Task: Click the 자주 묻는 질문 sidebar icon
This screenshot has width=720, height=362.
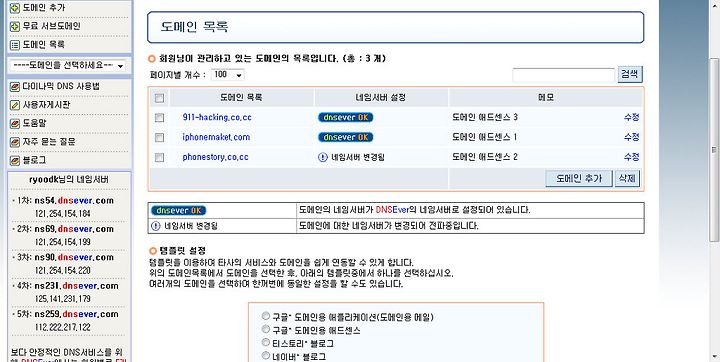Action: click(x=15, y=142)
